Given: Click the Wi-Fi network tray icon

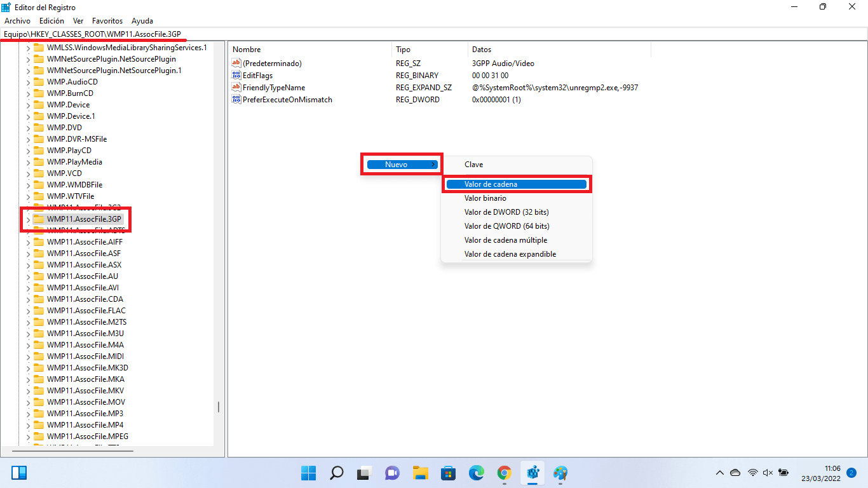Looking at the screenshot, I should pos(752,473).
